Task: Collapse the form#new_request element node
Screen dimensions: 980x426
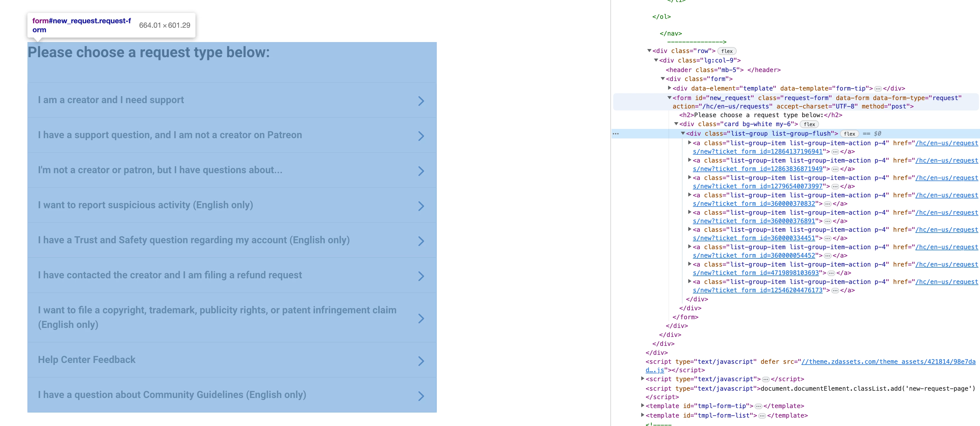Action: tap(669, 98)
